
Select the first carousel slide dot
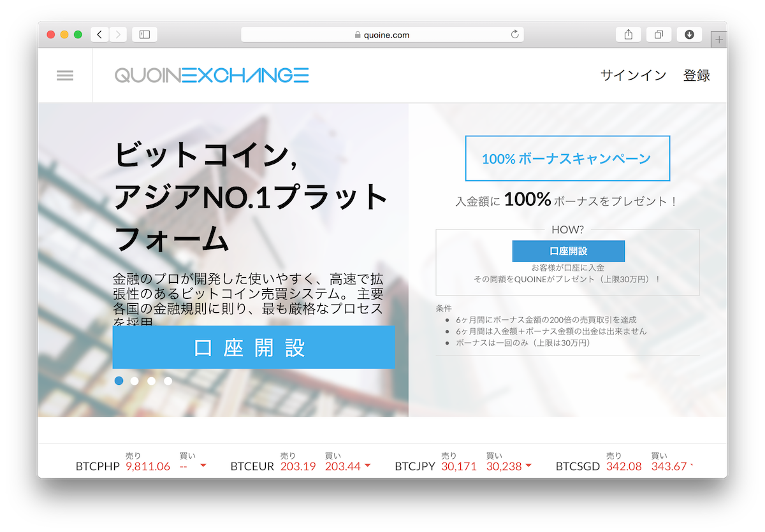119,381
